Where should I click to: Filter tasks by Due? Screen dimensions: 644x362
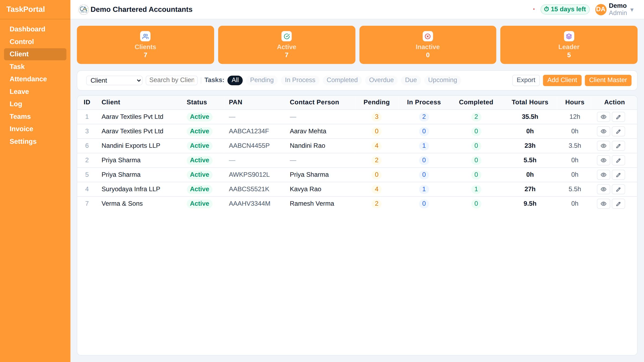[411, 80]
